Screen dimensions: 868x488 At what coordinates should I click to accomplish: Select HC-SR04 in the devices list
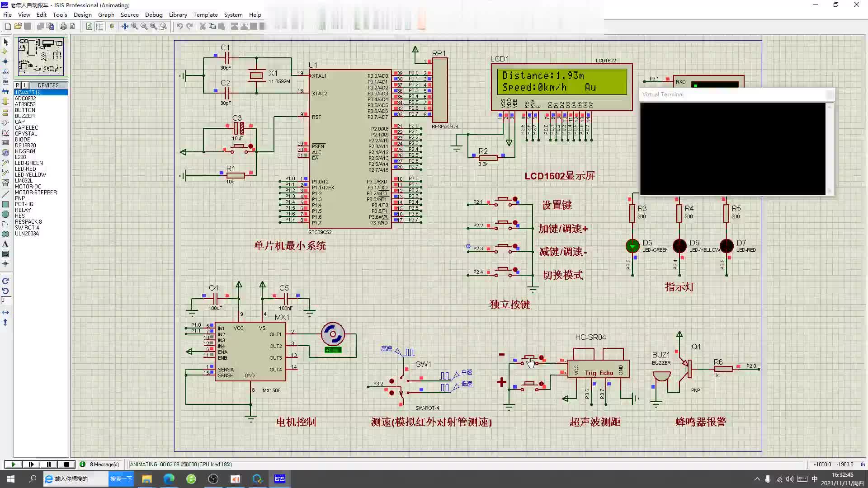click(x=25, y=151)
